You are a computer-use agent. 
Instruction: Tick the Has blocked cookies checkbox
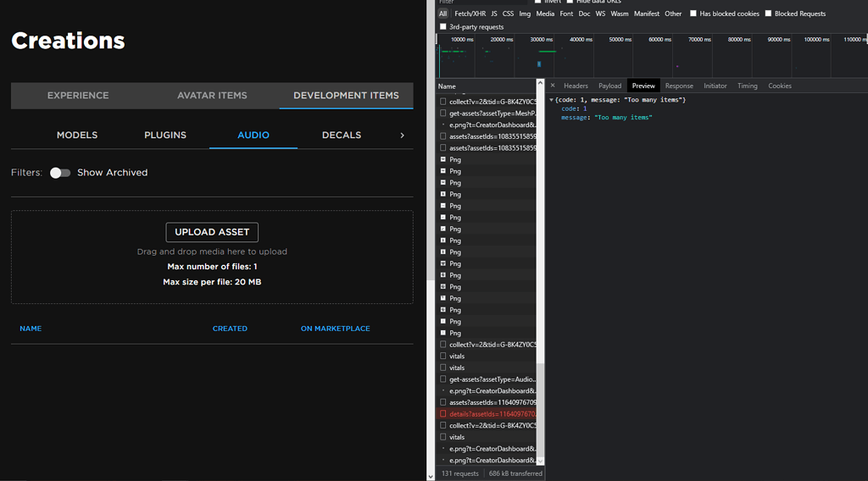[x=693, y=14]
